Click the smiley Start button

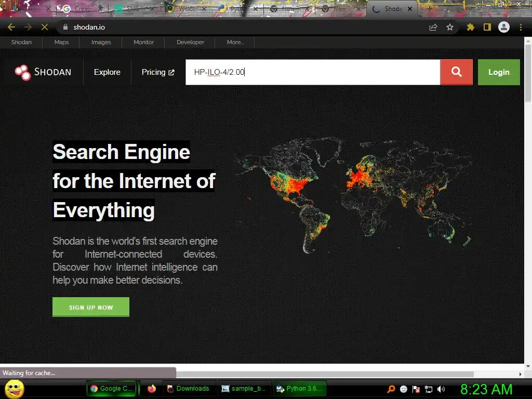coord(15,389)
